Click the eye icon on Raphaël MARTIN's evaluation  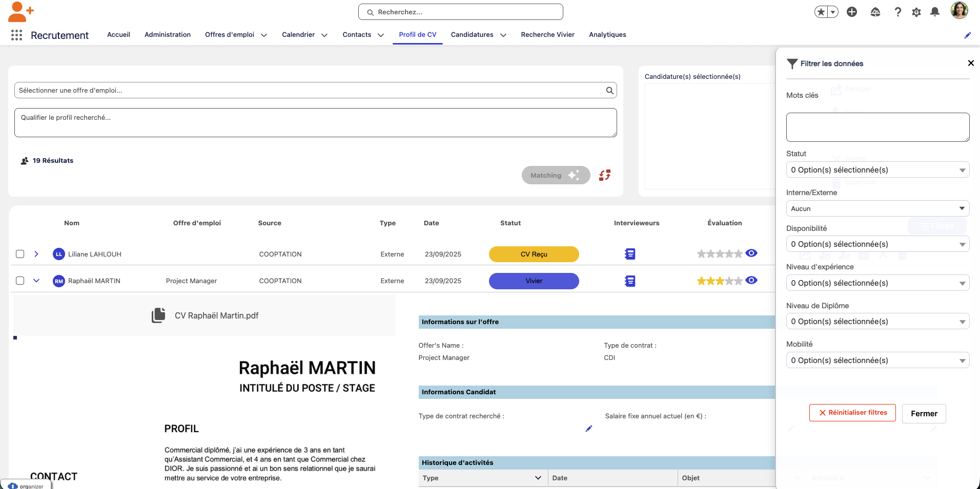click(x=751, y=280)
